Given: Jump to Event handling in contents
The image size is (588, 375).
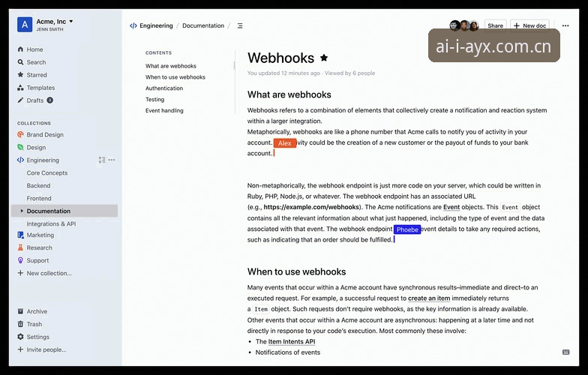Looking at the screenshot, I should pyautogui.click(x=164, y=111).
